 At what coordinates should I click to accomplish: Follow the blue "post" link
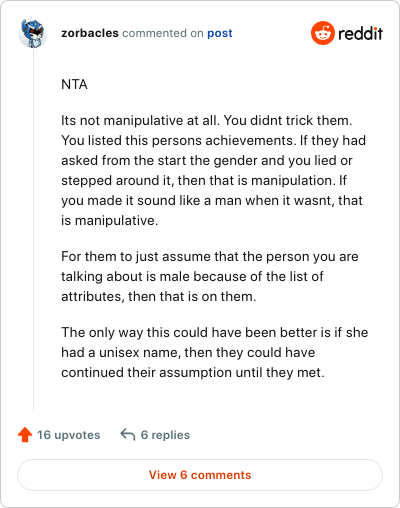(x=220, y=33)
